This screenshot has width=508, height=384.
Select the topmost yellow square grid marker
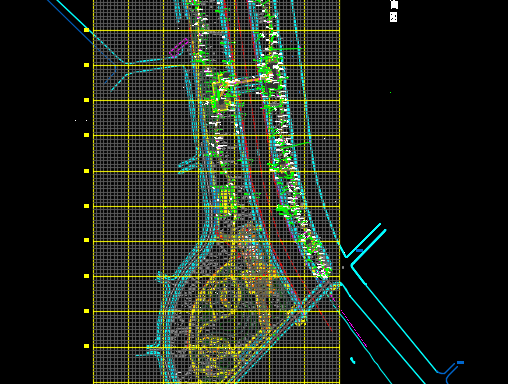point(86,30)
